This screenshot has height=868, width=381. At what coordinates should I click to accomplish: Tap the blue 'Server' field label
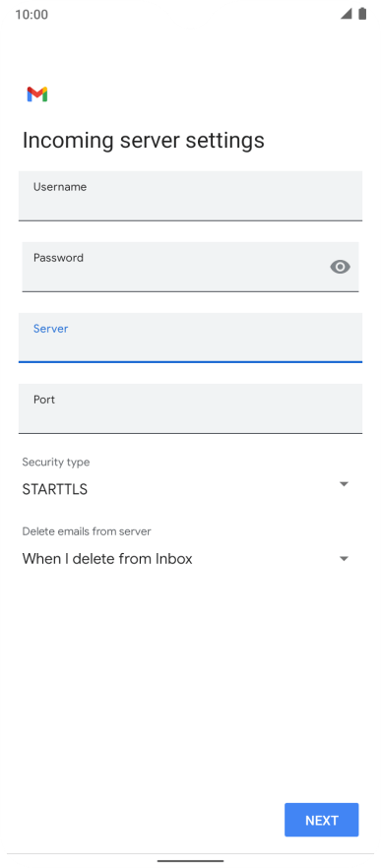[x=51, y=329]
